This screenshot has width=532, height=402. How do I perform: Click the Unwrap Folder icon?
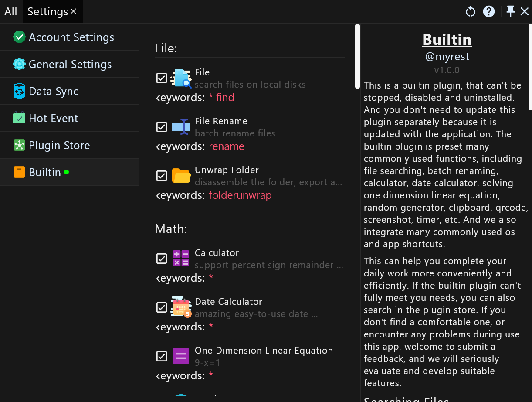tap(181, 176)
